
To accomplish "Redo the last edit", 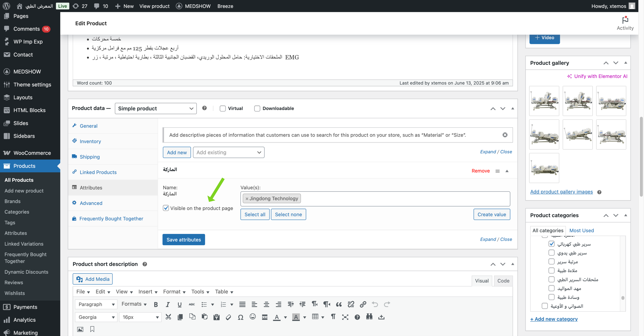I will [x=387, y=304].
